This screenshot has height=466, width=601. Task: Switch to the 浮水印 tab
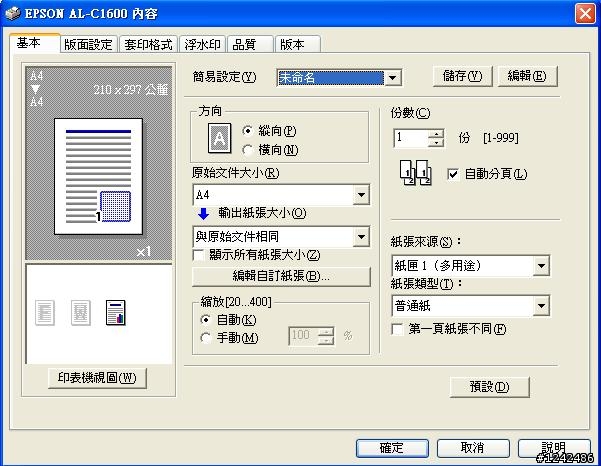pyautogui.click(x=202, y=44)
